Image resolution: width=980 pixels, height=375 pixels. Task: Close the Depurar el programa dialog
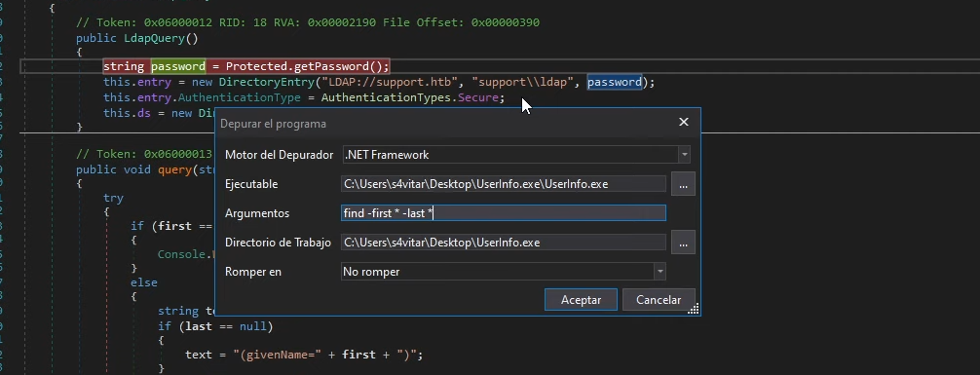click(x=684, y=122)
